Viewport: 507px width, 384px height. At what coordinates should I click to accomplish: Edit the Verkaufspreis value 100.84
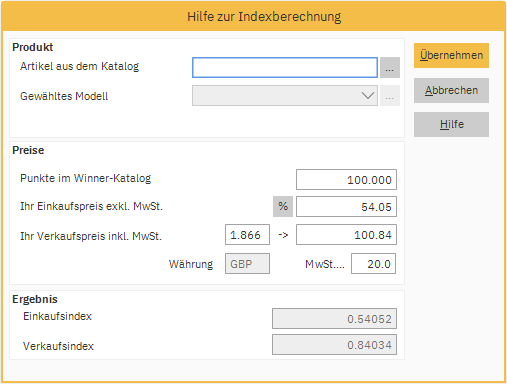[346, 235]
